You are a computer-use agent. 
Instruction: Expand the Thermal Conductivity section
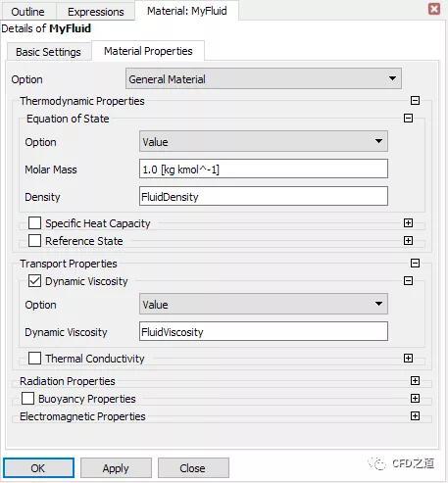[408, 359]
